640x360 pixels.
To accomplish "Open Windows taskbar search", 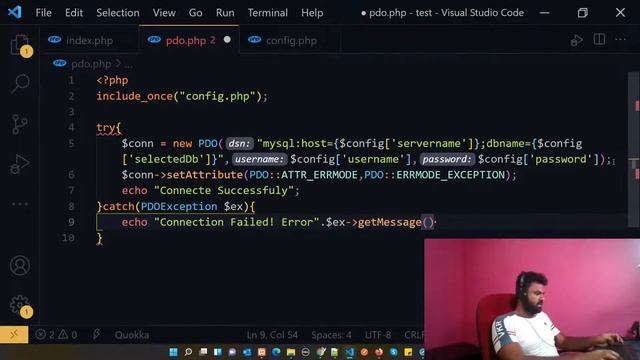I will coord(188,352).
